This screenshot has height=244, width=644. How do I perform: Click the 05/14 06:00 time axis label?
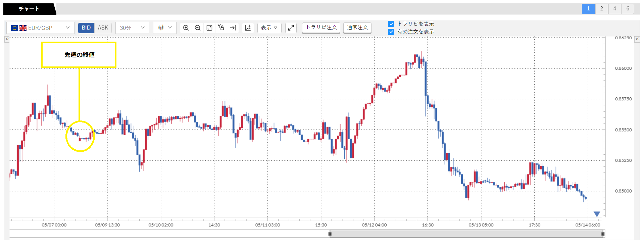click(x=588, y=225)
